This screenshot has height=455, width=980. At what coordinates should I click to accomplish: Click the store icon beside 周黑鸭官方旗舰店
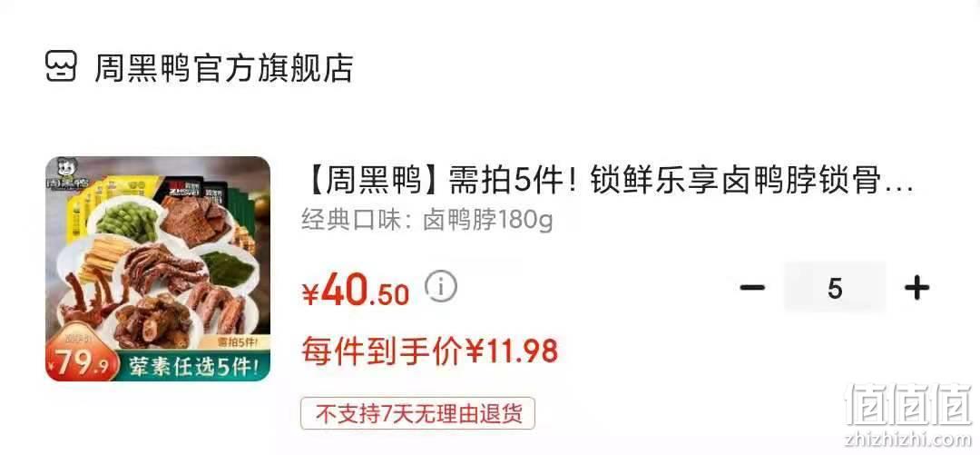click(x=62, y=65)
